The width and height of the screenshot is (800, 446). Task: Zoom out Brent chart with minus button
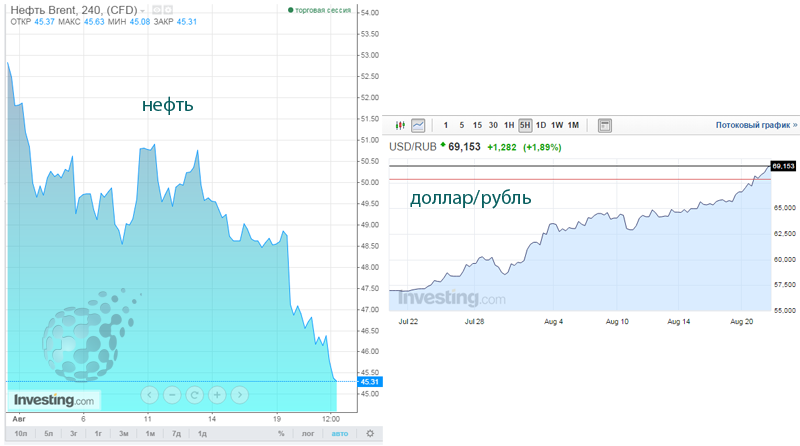172,394
